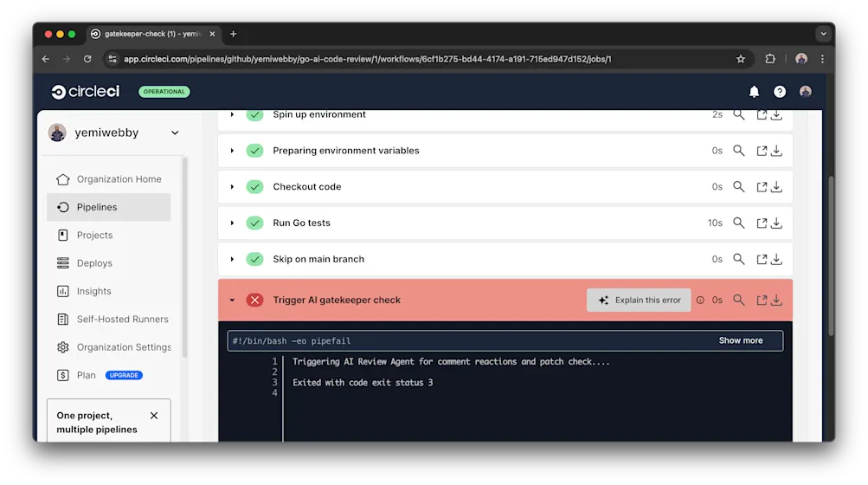The image size is (868, 485).
Task: Download the Trigger AI gatekeeper check log
Action: (776, 300)
